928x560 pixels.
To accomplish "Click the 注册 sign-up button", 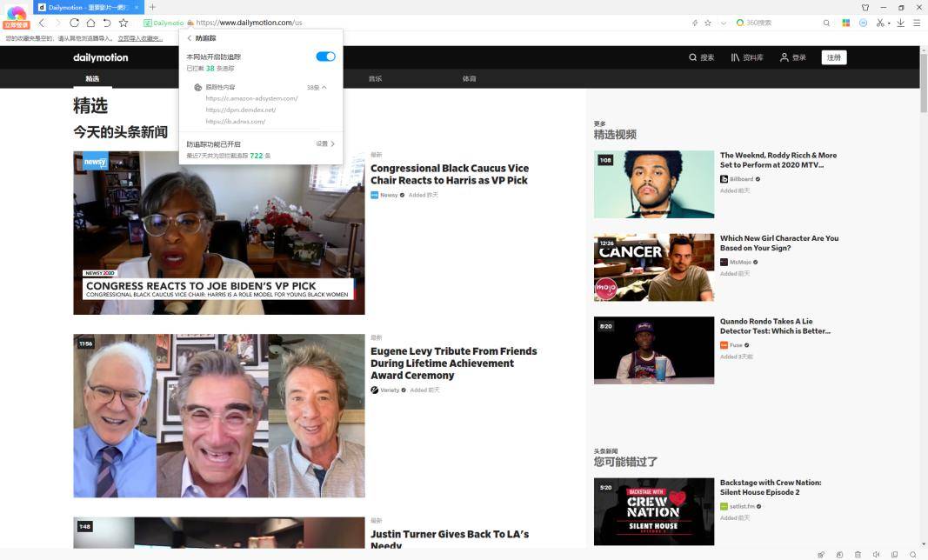I will pos(834,57).
